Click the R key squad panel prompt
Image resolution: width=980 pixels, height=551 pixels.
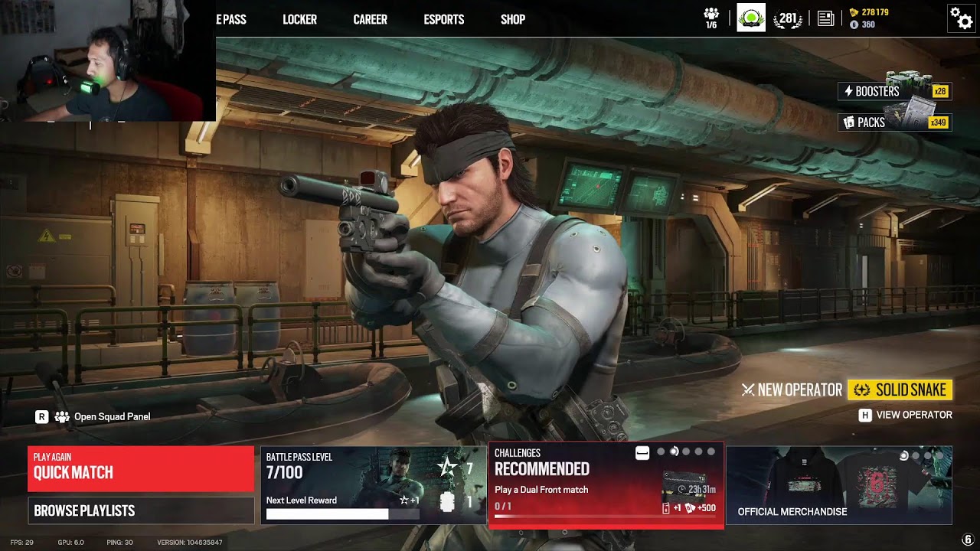tap(41, 417)
